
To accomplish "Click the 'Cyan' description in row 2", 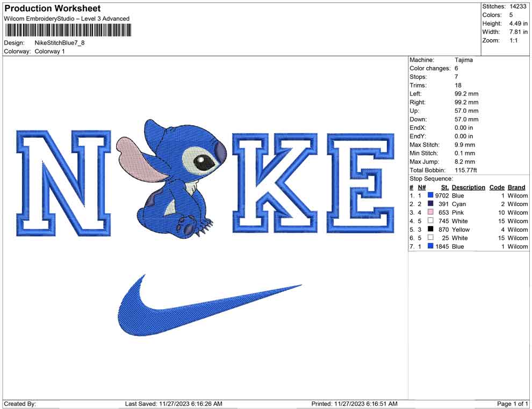I will 459,204.
